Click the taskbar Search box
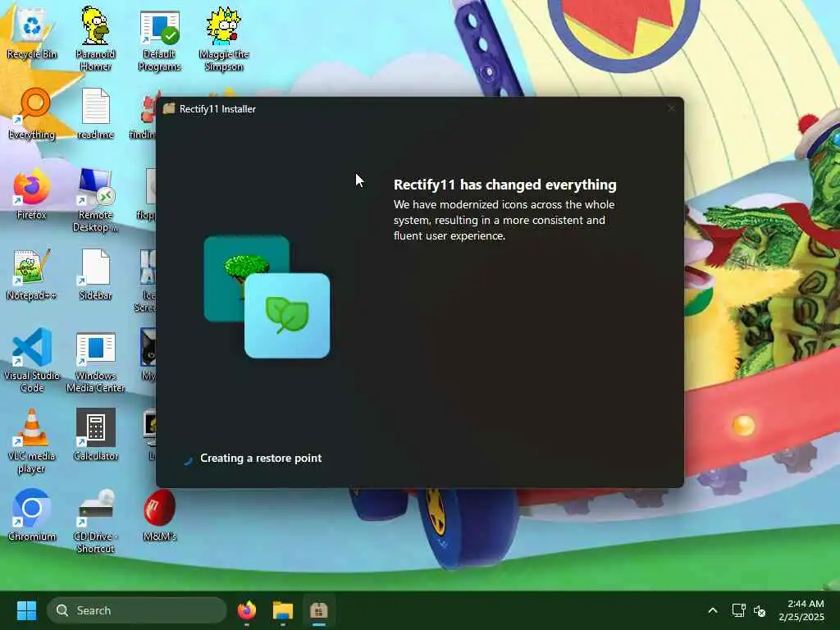The width and height of the screenshot is (840, 630). pyautogui.click(x=137, y=610)
